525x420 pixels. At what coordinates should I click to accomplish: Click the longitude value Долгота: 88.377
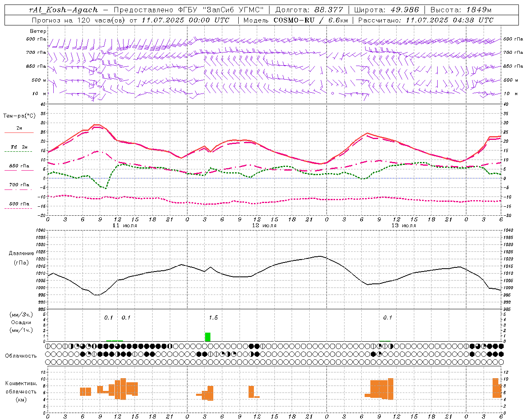click(309, 10)
